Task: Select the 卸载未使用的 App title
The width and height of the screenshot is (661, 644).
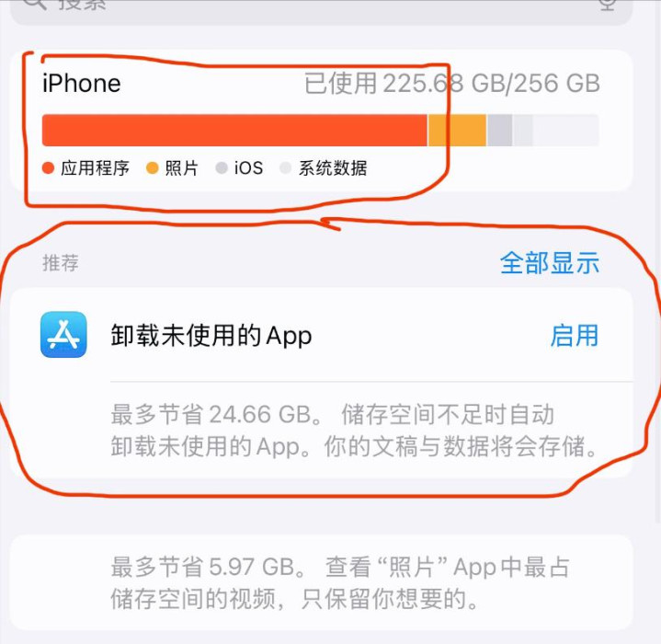Action: [211, 336]
